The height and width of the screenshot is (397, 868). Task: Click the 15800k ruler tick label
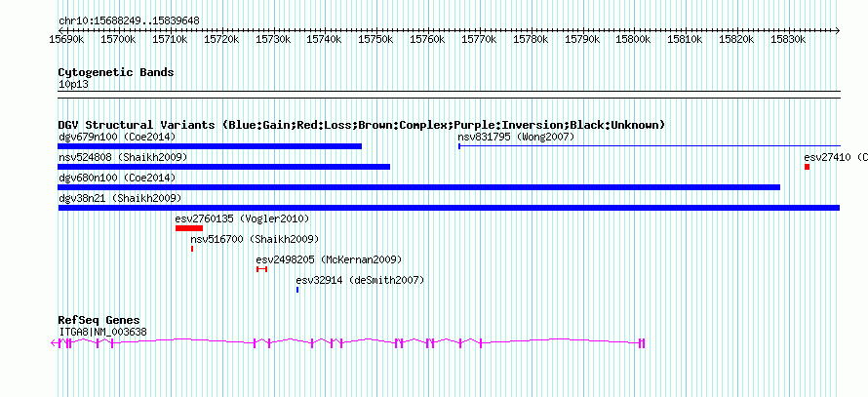point(634,40)
